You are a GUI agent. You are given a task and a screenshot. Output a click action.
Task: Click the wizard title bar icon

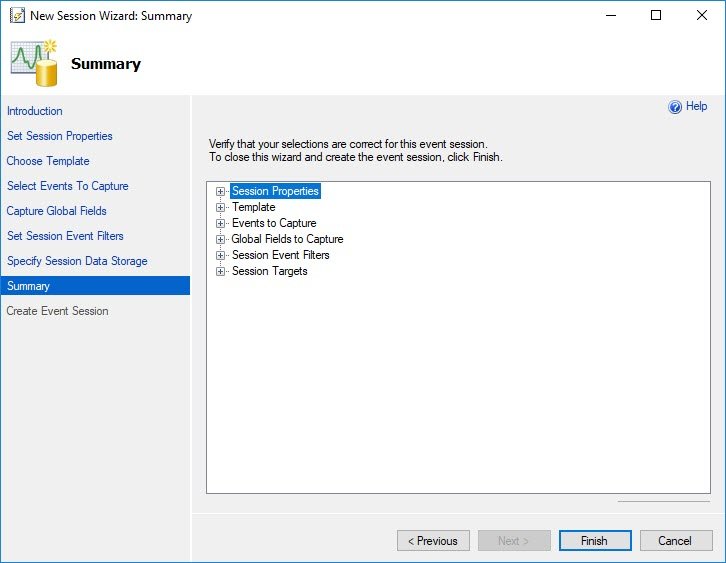[x=17, y=15]
